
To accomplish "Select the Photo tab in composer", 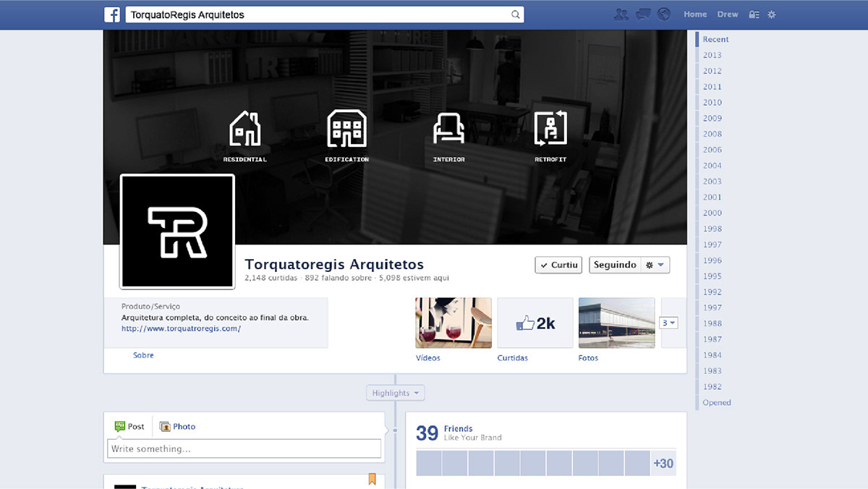I will pos(177,427).
